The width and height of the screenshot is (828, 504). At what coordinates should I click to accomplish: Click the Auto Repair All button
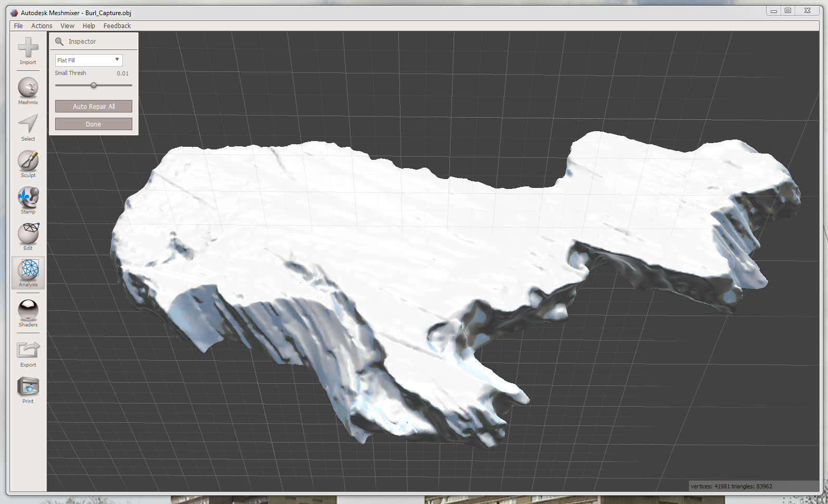pyautogui.click(x=94, y=106)
